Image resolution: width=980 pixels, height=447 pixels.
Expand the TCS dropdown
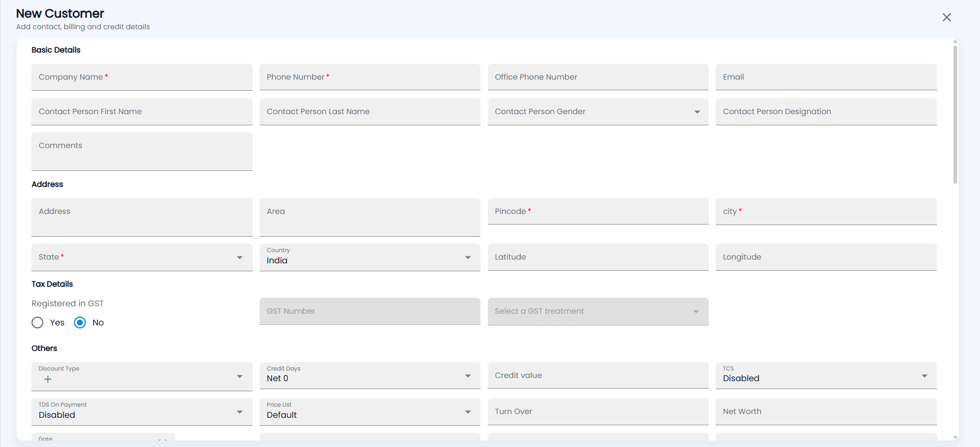click(826, 376)
